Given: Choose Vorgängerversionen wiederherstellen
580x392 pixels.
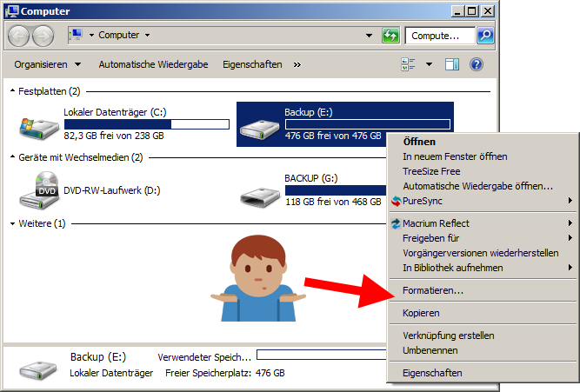Looking at the screenshot, I should point(483,253).
